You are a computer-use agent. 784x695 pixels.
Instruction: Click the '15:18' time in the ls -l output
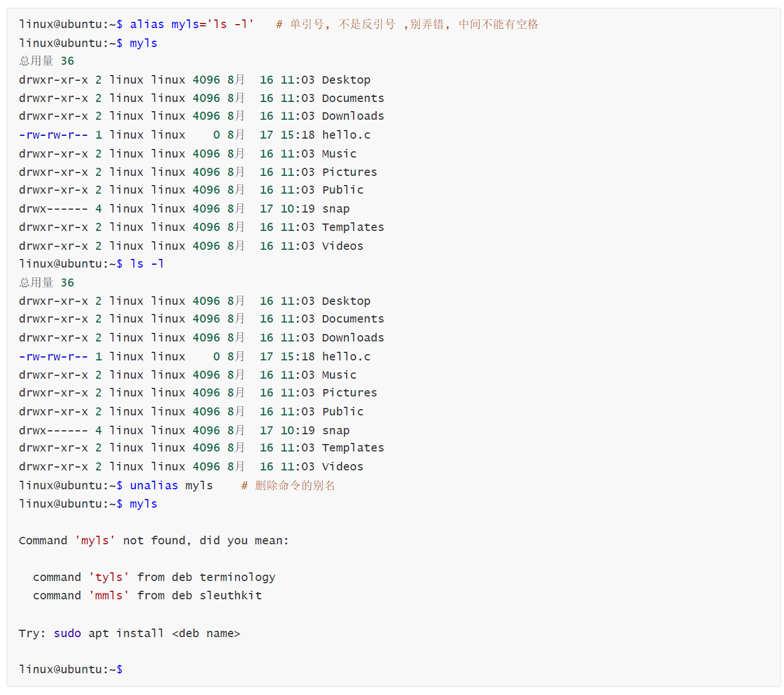coord(297,356)
